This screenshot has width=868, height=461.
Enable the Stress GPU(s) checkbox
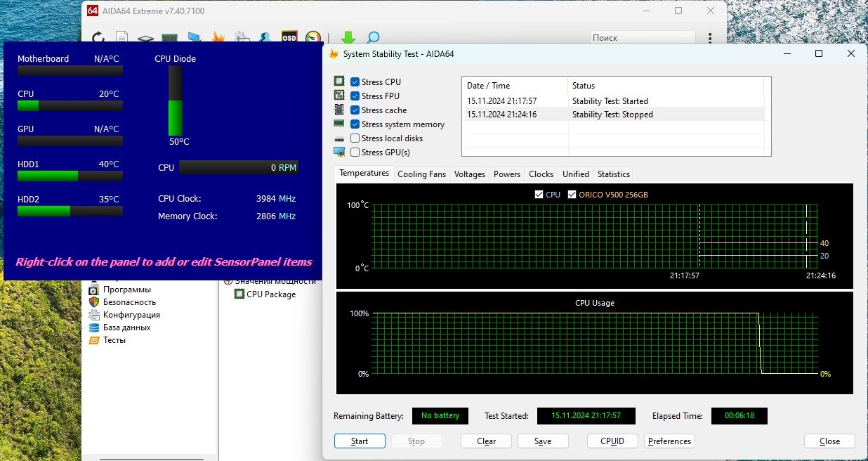click(355, 152)
